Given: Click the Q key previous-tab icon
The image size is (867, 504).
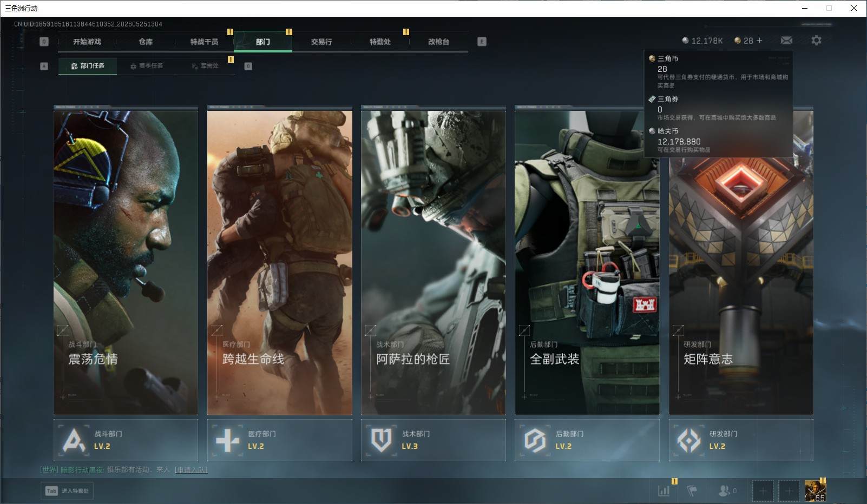Looking at the screenshot, I should coord(44,42).
